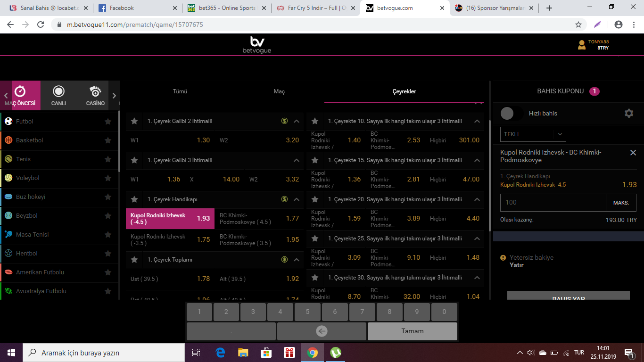Show next navigation sections arrow
Viewport: 644px width, 362px height.
click(x=114, y=96)
